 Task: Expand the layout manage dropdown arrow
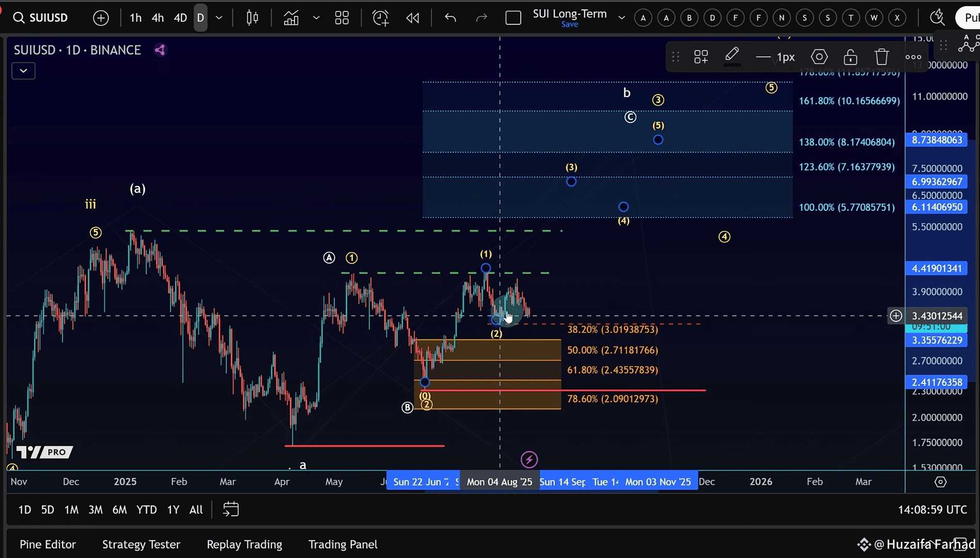[621, 18]
